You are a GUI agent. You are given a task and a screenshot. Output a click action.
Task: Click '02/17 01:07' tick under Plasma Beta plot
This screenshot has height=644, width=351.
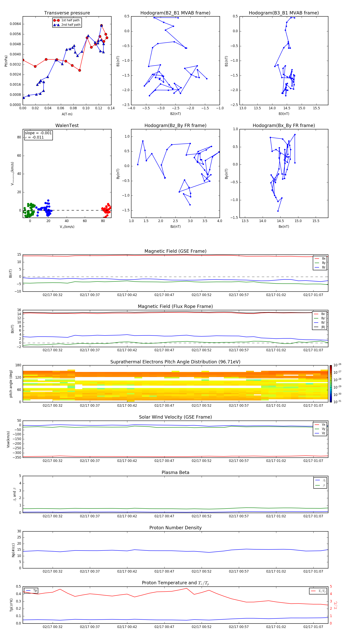pos(313,516)
